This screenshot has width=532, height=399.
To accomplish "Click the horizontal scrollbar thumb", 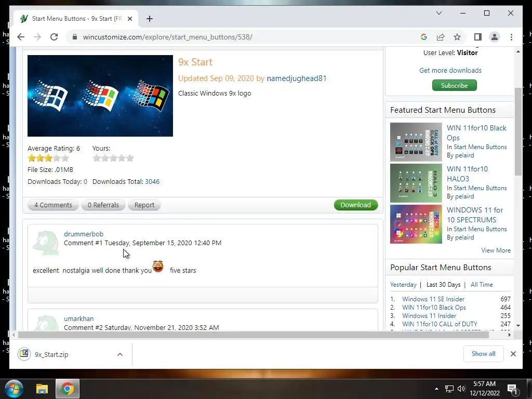I will [253, 335].
